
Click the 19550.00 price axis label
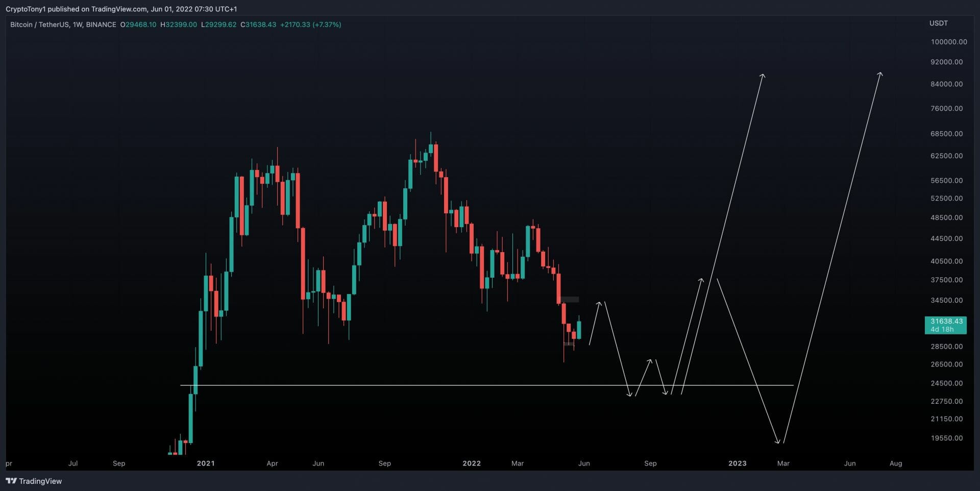point(946,438)
